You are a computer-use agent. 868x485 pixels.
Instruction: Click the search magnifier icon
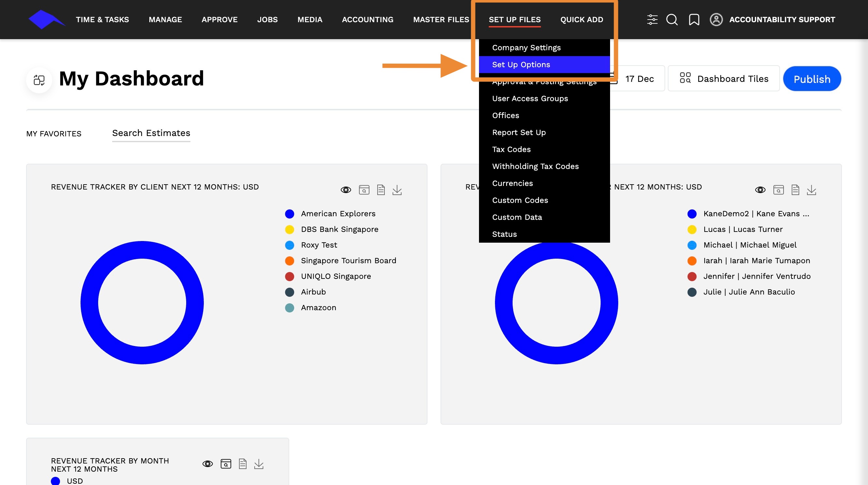pos(672,19)
